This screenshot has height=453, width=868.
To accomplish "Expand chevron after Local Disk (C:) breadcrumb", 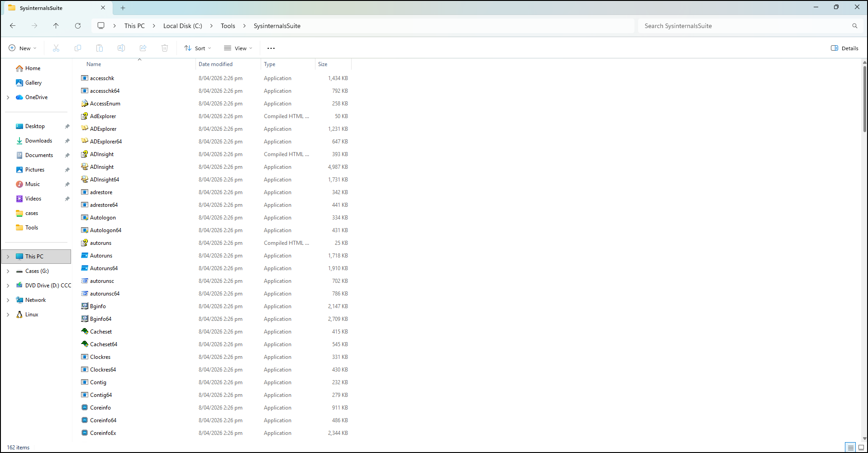I will coord(211,26).
